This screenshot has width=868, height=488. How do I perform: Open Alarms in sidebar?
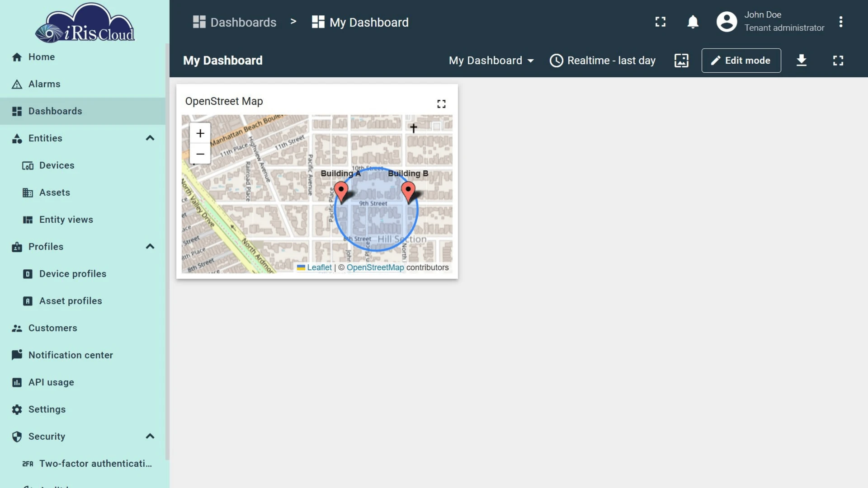coord(83,84)
